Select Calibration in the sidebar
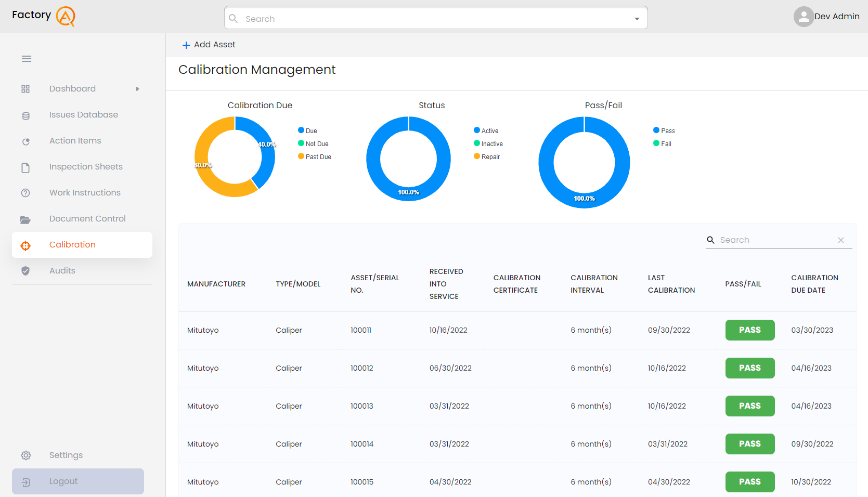868x497 pixels. [82, 245]
